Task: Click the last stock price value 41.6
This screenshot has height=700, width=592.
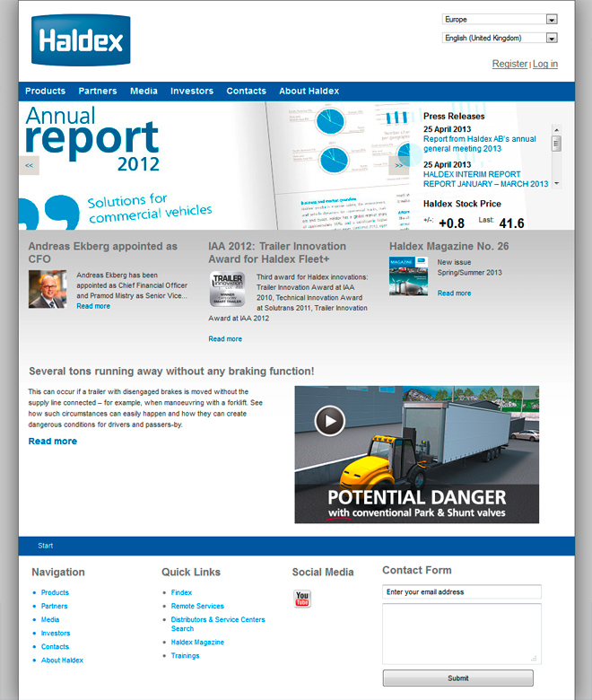Action: pyautogui.click(x=511, y=223)
